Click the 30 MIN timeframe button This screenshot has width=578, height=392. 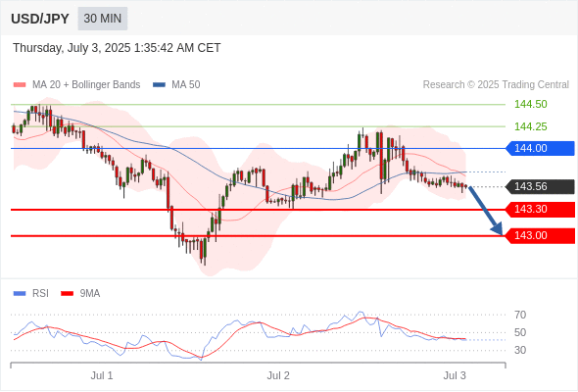tap(103, 19)
